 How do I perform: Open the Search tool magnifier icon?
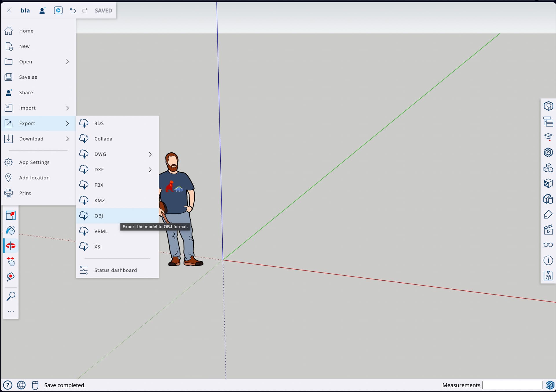coord(11,296)
